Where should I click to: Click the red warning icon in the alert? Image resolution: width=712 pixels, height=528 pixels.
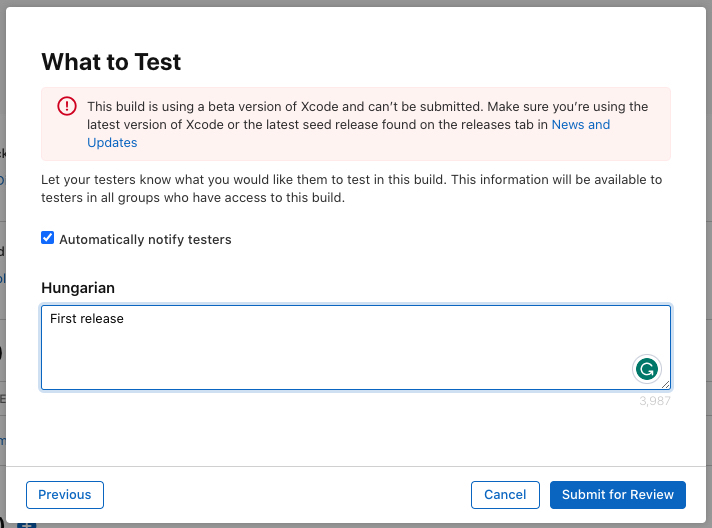coord(67,107)
